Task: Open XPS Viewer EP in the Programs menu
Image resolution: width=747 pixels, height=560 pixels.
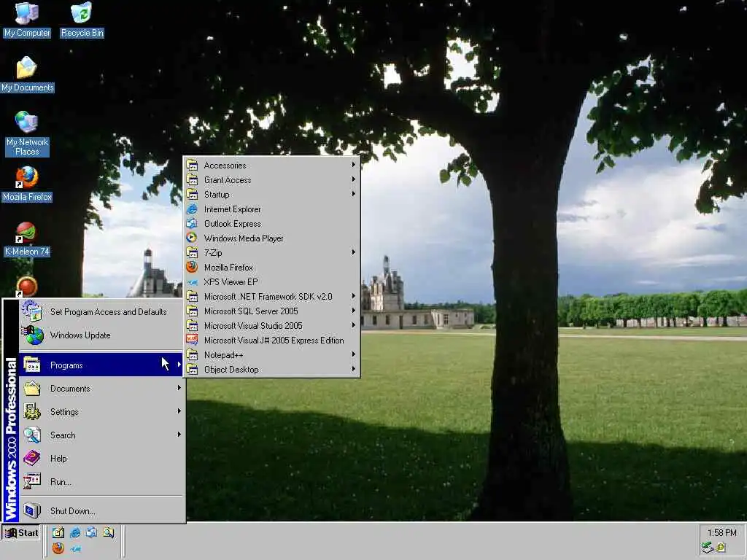Action: [x=271, y=282]
